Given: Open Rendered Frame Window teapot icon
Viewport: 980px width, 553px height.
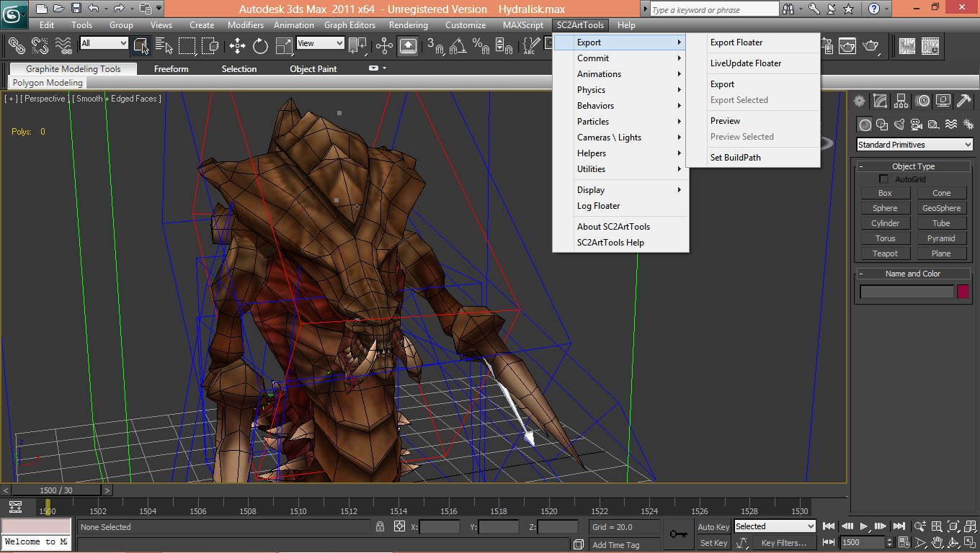Looking at the screenshot, I should click(x=847, y=45).
